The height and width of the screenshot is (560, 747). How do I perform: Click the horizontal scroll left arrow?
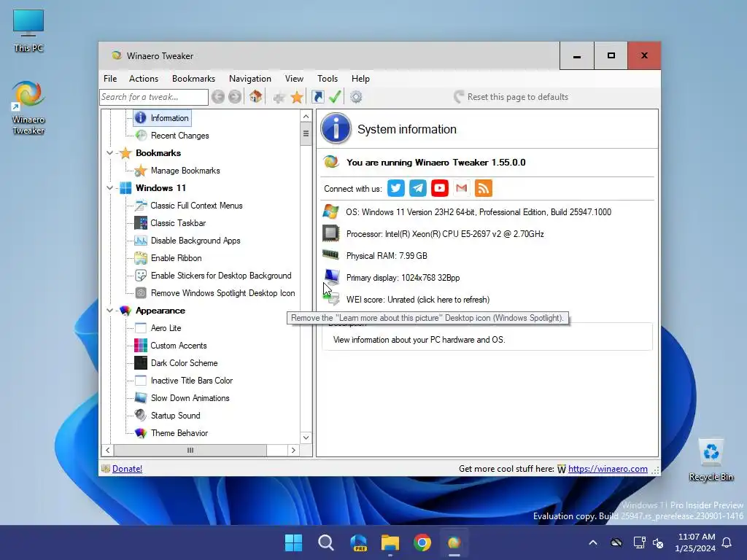[x=108, y=451]
